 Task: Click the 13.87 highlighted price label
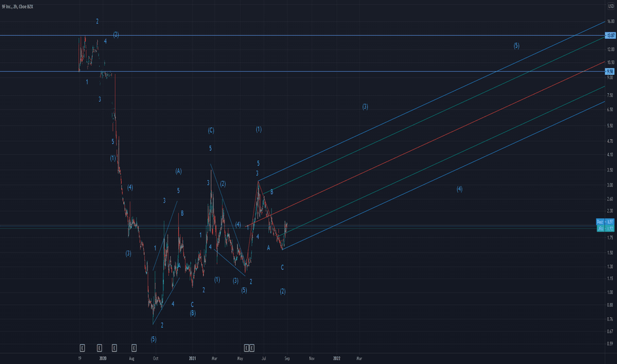610,36
